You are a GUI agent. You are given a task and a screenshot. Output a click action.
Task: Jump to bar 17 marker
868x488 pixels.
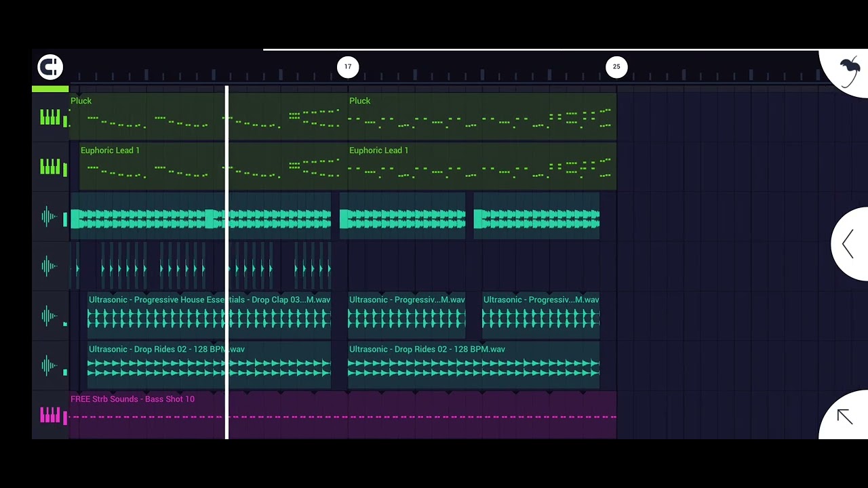[348, 66]
